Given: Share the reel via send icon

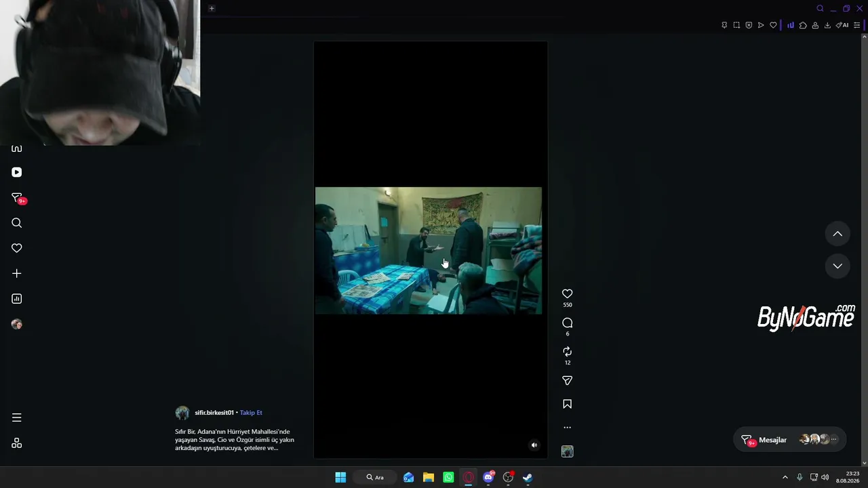Looking at the screenshot, I should pos(568,381).
